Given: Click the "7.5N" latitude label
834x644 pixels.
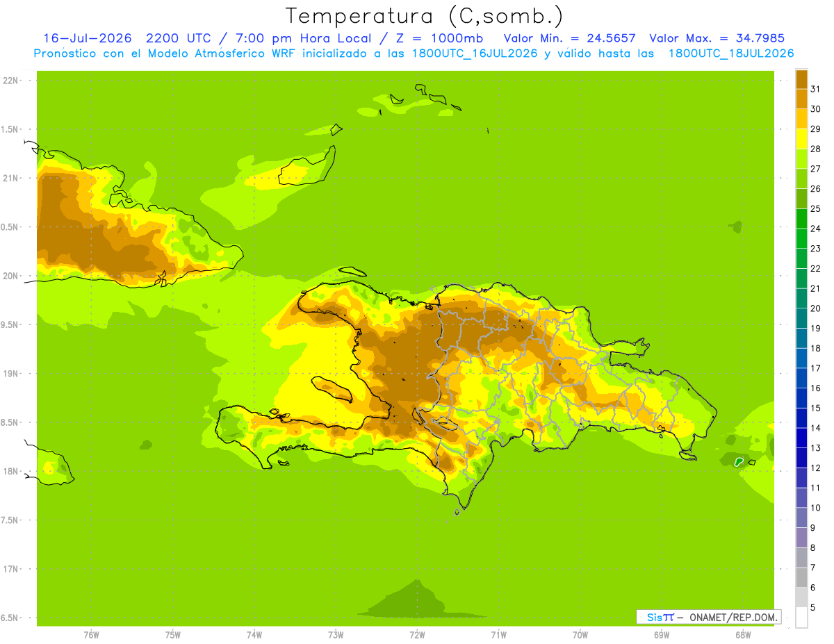Looking at the screenshot, I should pos(10,520).
